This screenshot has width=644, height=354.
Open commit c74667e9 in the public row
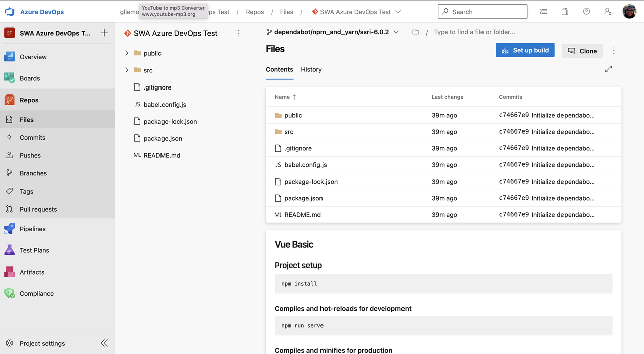click(x=514, y=115)
